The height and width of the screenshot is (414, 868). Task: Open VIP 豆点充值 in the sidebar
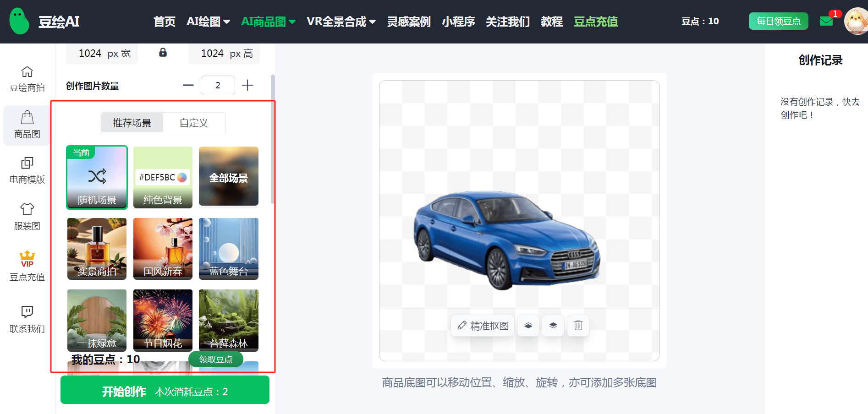point(27,265)
